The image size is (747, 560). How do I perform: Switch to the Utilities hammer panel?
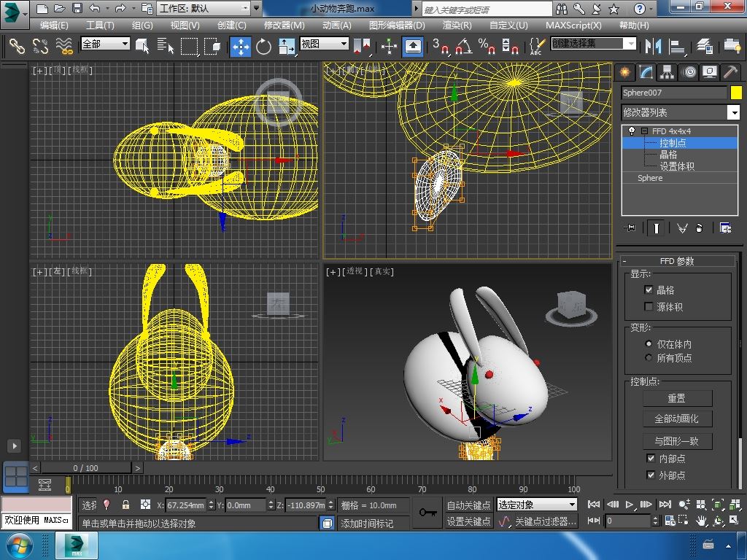tap(730, 71)
